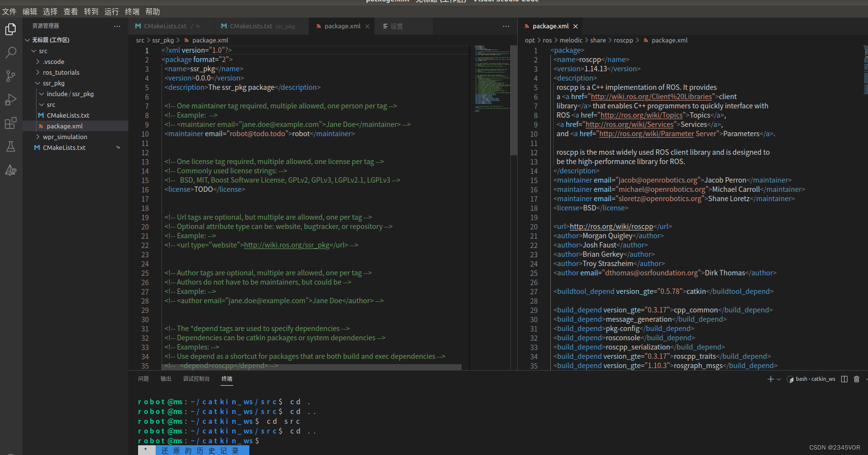Image resolution: width=868 pixels, height=455 pixels.
Task: Switch to first CMakeLists.txt tab
Action: tap(171, 26)
